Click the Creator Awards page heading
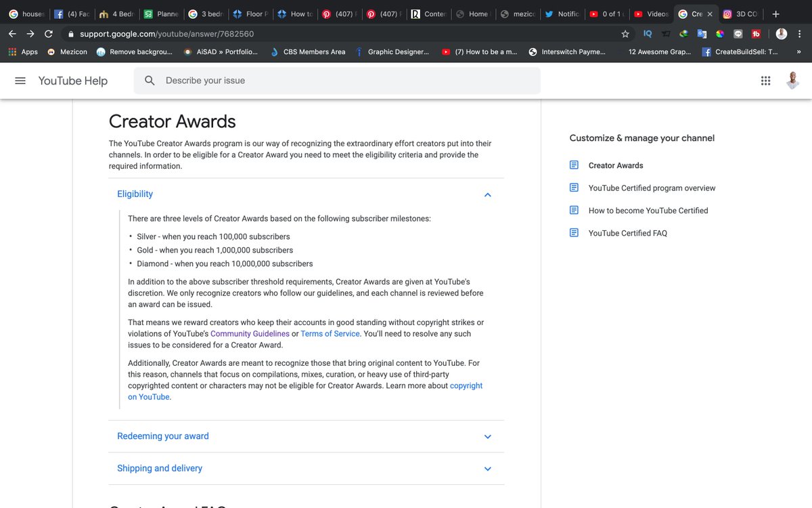 click(173, 121)
